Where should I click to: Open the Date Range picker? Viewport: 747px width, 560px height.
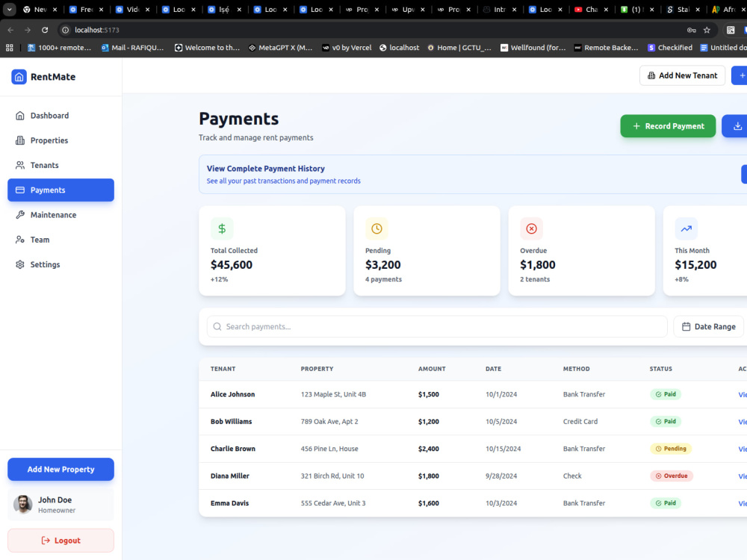(708, 327)
